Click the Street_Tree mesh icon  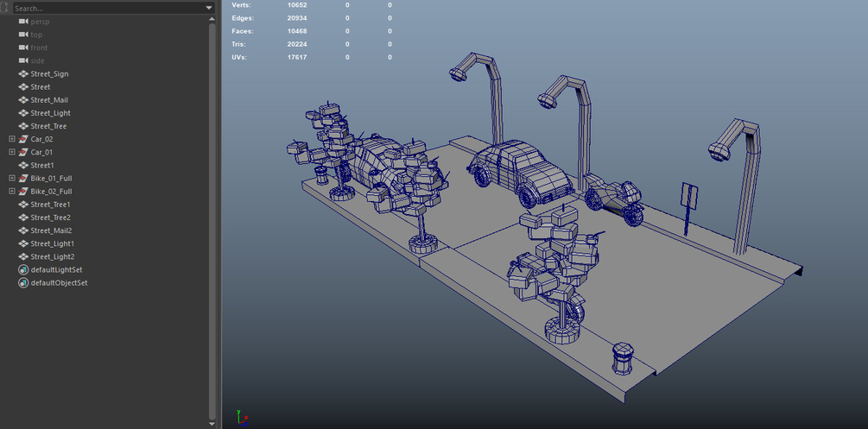[23, 126]
